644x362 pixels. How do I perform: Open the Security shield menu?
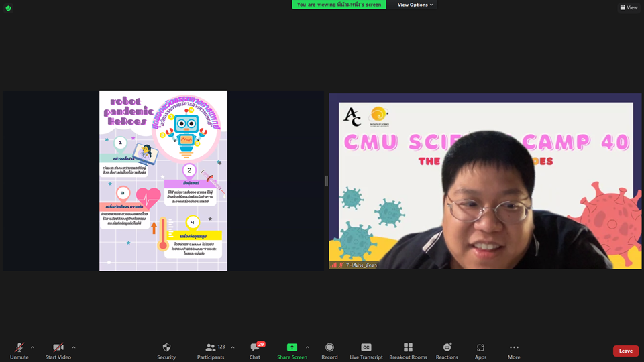coord(166,351)
